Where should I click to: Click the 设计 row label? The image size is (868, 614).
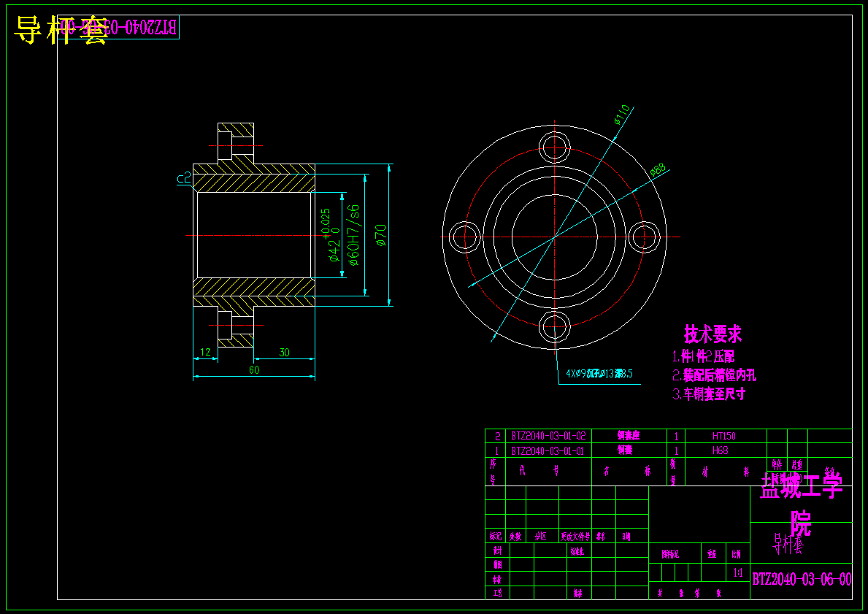click(496, 550)
